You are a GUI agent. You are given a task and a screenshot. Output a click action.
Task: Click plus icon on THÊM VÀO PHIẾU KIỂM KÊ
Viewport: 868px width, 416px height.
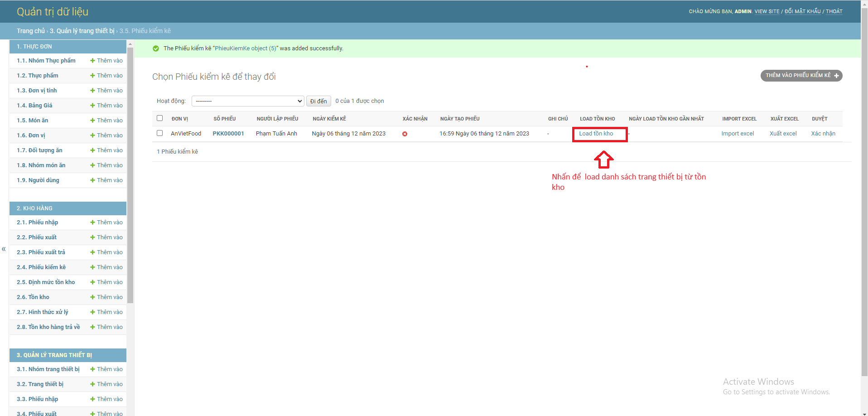836,76
